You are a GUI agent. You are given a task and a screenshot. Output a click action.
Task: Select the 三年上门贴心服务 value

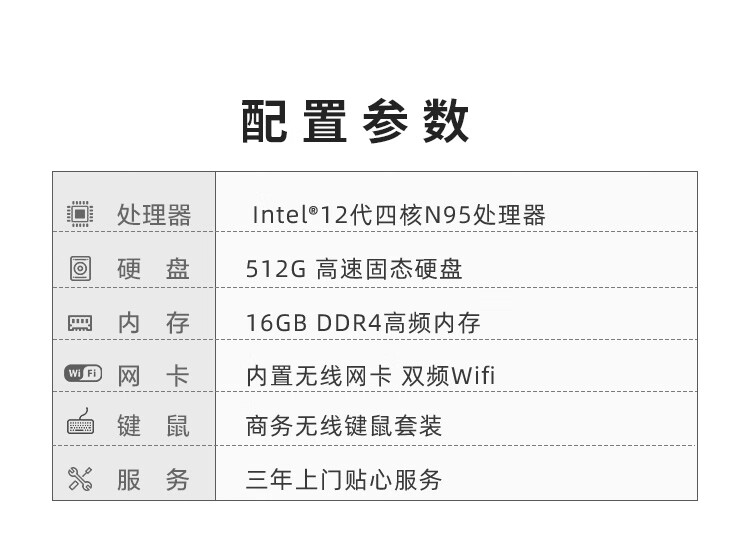click(343, 479)
